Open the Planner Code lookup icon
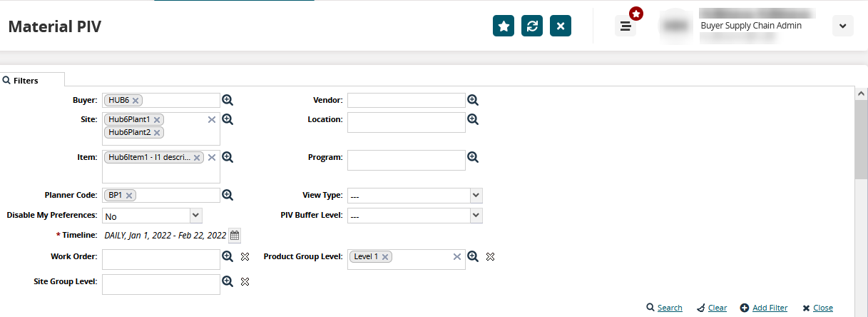Viewport: 868px width, 317px height. [x=228, y=195]
